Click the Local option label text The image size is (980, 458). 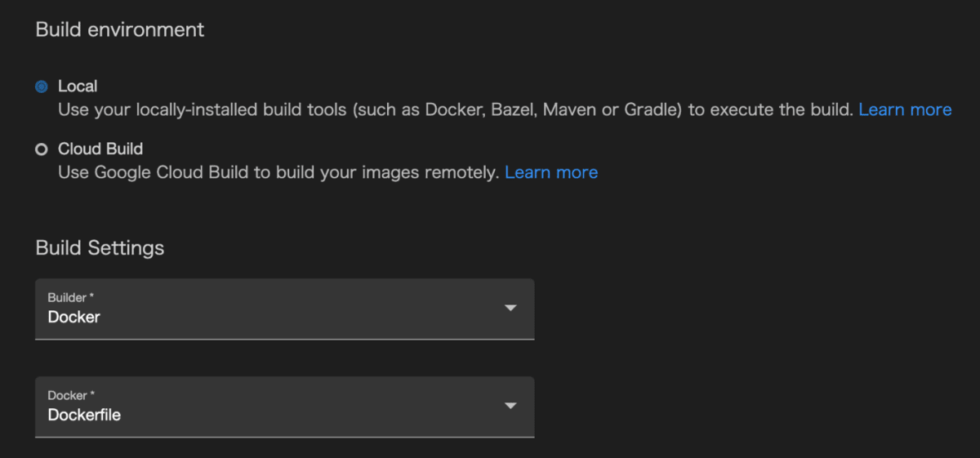click(78, 86)
